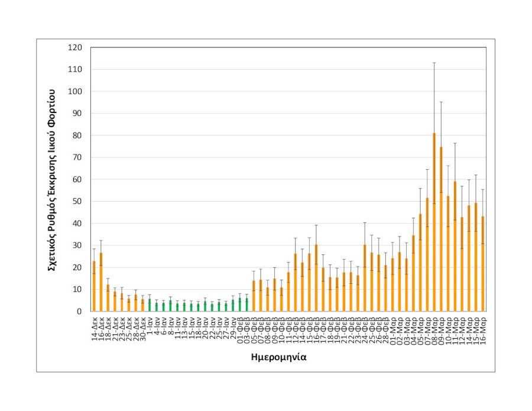532x411 pixels.
Task: Click the top error bar cap above 08-Μαρ
Action: click(x=434, y=63)
